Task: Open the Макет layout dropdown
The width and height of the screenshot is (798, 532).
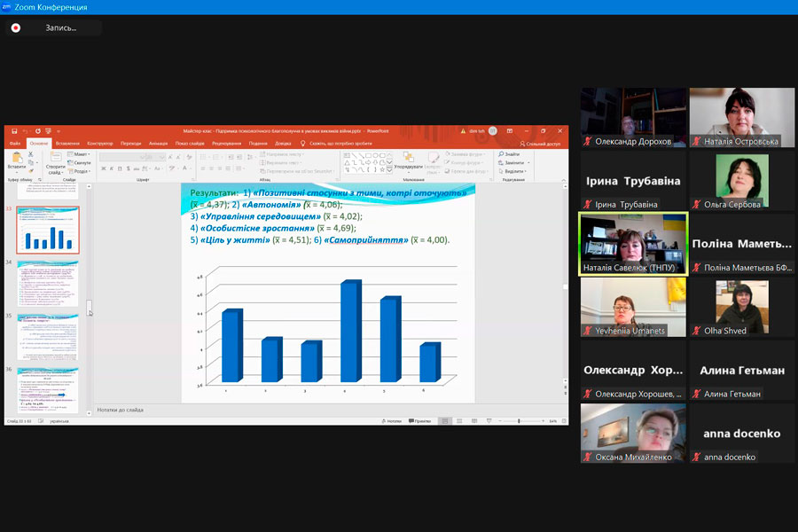Action: (x=79, y=154)
